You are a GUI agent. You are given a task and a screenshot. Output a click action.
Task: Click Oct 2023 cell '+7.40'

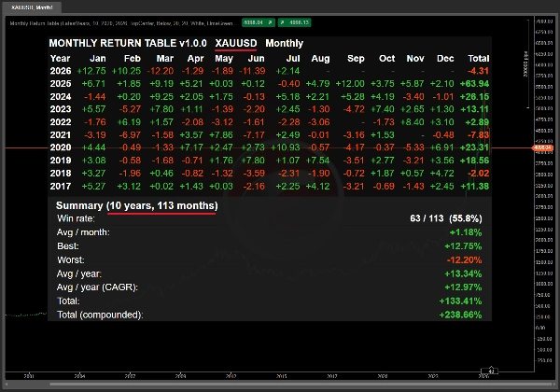[383, 109]
